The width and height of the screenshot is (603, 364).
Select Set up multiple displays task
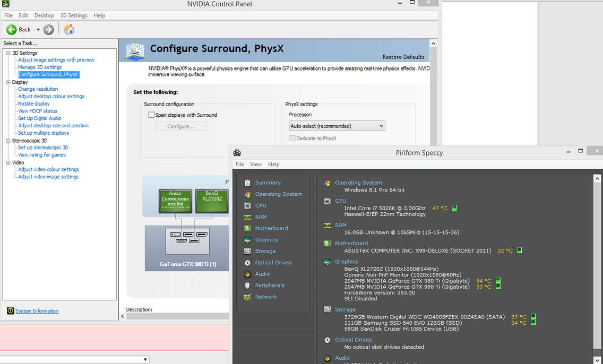pos(44,133)
